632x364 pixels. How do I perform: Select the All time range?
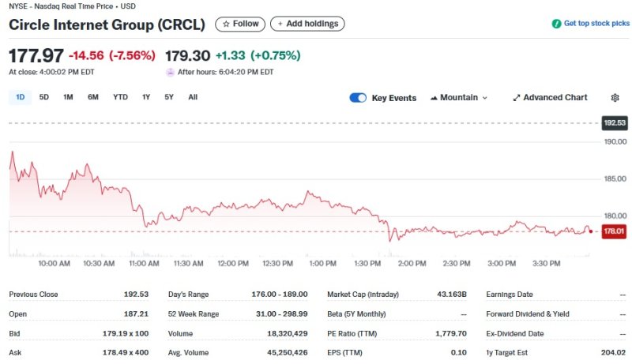tap(193, 97)
